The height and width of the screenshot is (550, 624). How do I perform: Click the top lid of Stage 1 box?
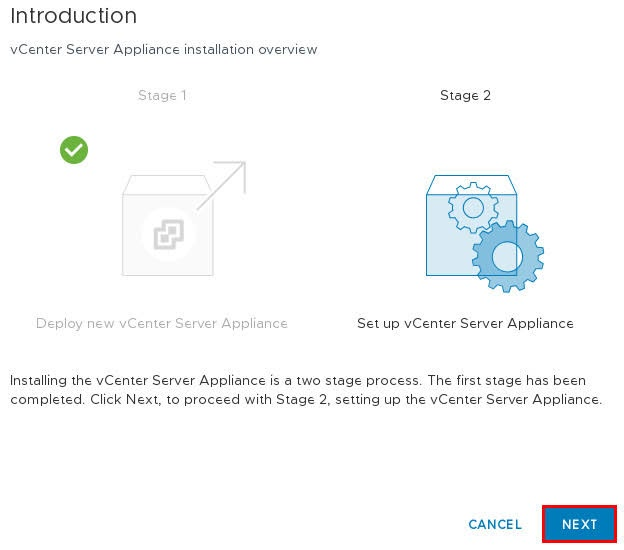point(168,185)
